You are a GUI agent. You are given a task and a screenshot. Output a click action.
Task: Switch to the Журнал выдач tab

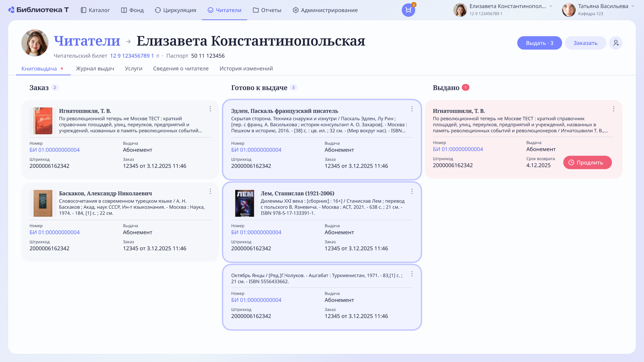pos(95,68)
